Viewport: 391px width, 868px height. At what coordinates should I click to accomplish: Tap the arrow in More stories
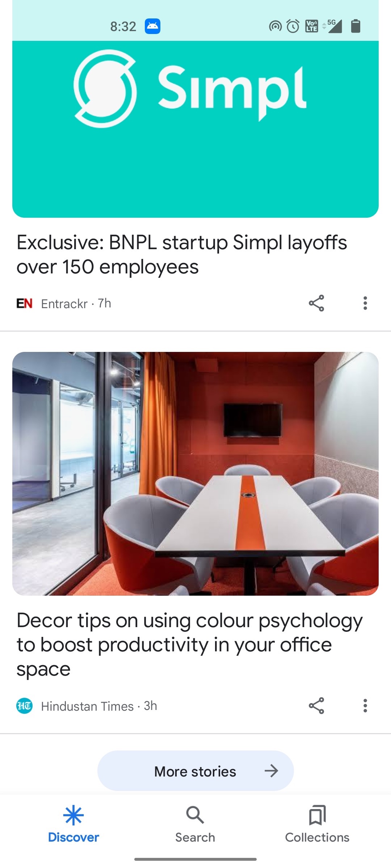point(271,771)
